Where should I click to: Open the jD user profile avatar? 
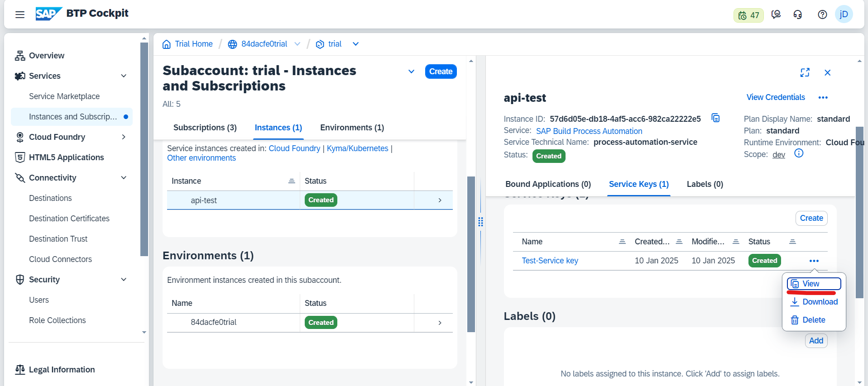click(x=844, y=14)
